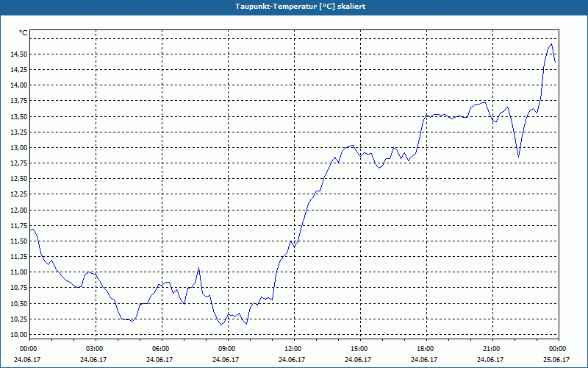This screenshot has width=588, height=368.
Task: Click the 11,00 y-axis label
Action: 19,272
